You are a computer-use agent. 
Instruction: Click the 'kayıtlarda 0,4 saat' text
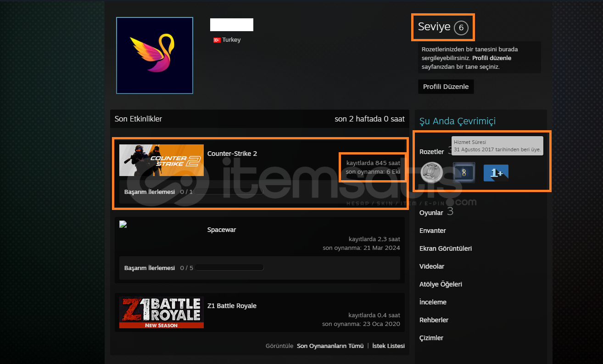coord(374,315)
